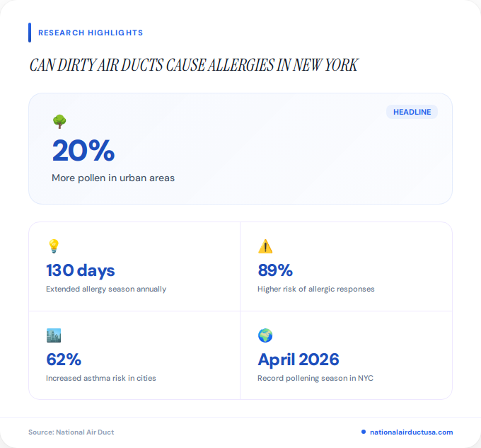Click the cityscape icon above 62%

tap(54, 335)
